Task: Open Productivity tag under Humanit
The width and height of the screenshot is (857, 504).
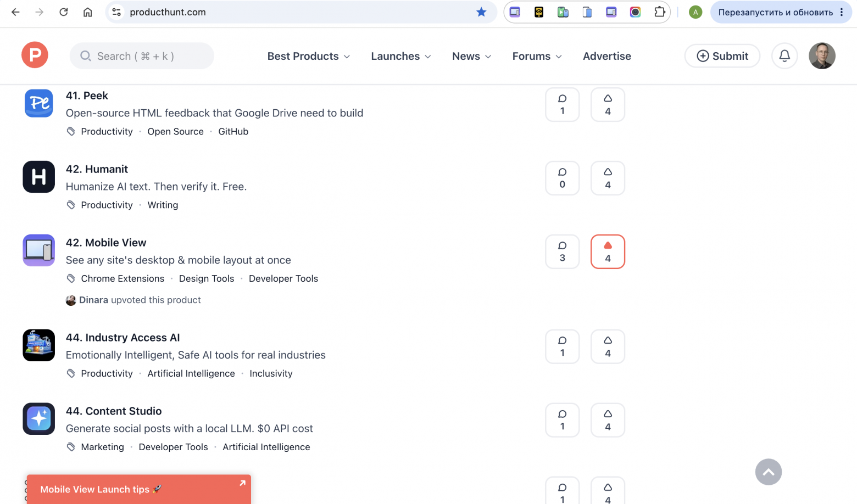Action: tap(107, 205)
